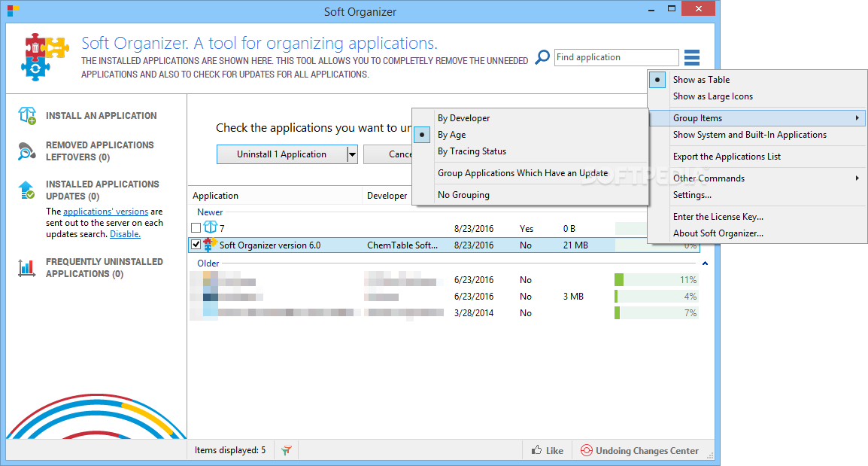Sort by the Application column header
The width and height of the screenshot is (868, 466).
(275, 196)
